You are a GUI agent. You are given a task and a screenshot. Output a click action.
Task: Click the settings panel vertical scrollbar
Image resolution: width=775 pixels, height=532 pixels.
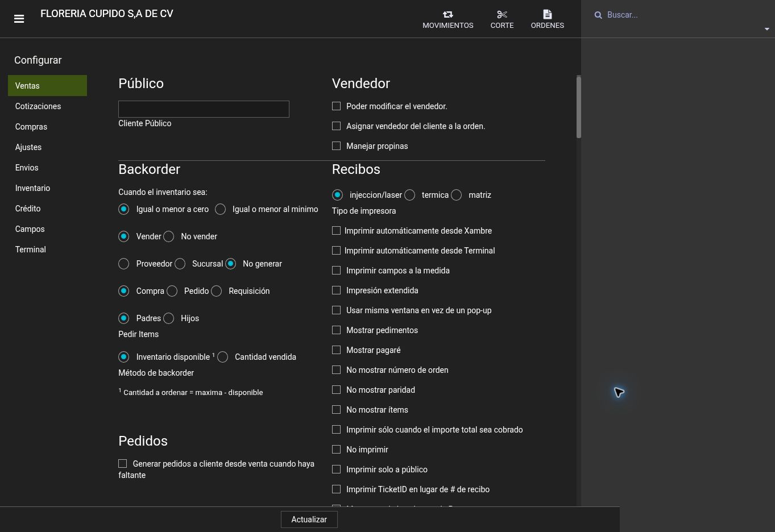579,107
